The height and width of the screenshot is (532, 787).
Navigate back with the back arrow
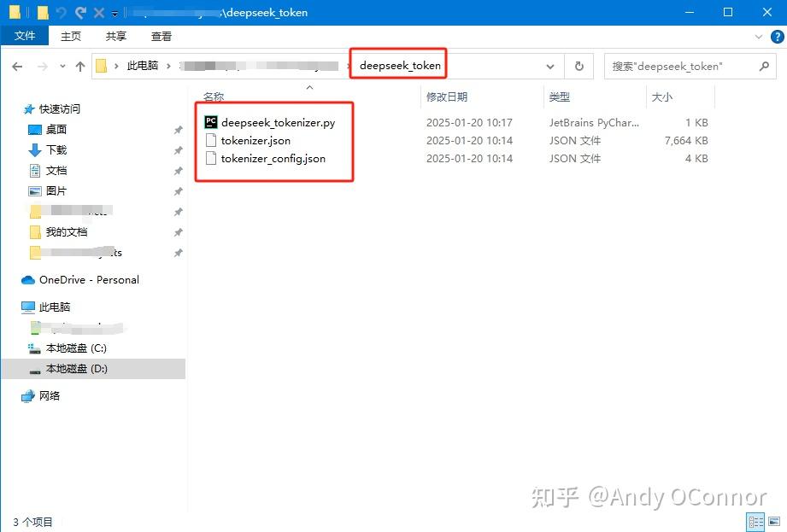pos(17,65)
